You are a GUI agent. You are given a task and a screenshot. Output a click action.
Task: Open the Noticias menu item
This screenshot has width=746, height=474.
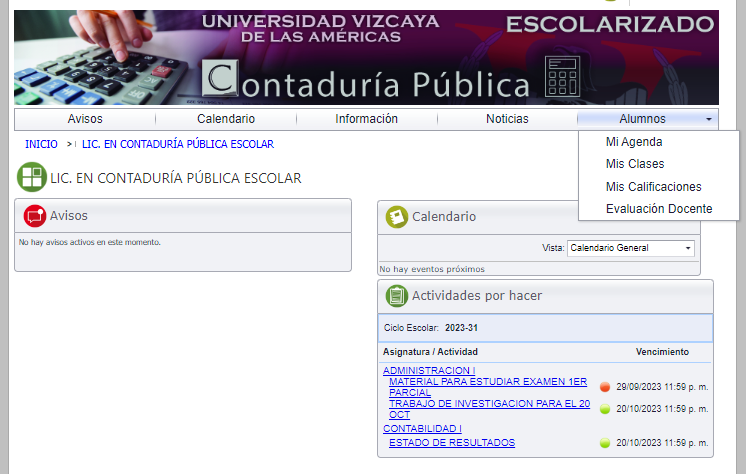pyautogui.click(x=507, y=119)
